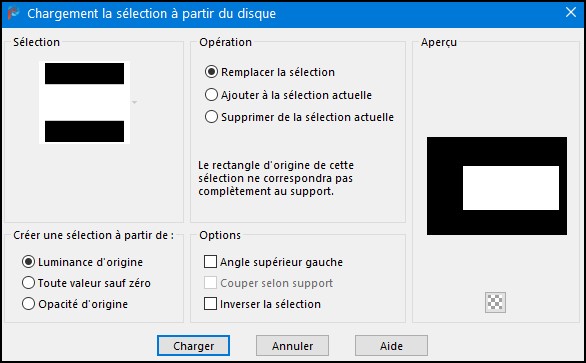This screenshot has width=586, height=363.
Task: Tick the Couper selon support checkbox
Action: [x=268, y=283]
